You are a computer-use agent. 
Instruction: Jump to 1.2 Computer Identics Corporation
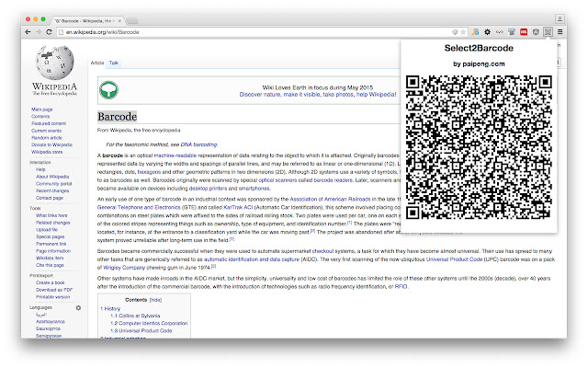[x=149, y=323]
